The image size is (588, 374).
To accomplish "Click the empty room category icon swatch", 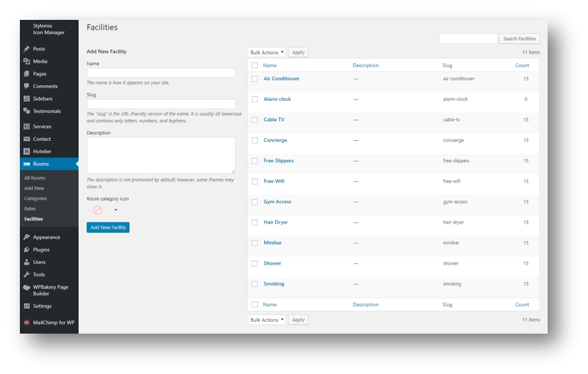I will tap(98, 211).
